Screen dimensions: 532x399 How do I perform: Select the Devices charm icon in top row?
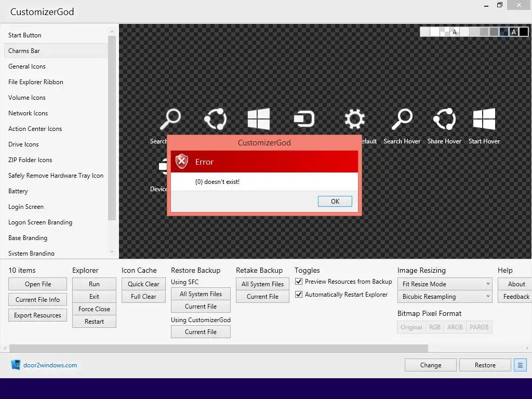coord(304,119)
